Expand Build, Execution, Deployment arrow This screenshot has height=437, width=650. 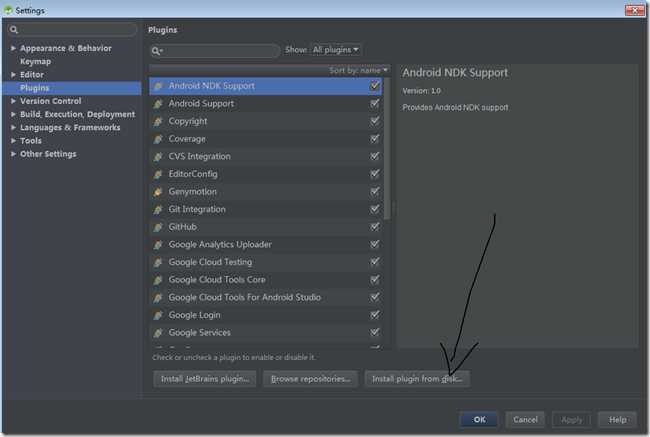(13, 114)
